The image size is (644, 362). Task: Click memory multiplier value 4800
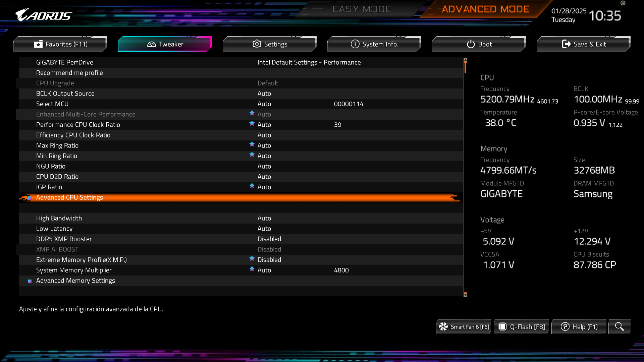pyautogui.click(x=341, y=270)
